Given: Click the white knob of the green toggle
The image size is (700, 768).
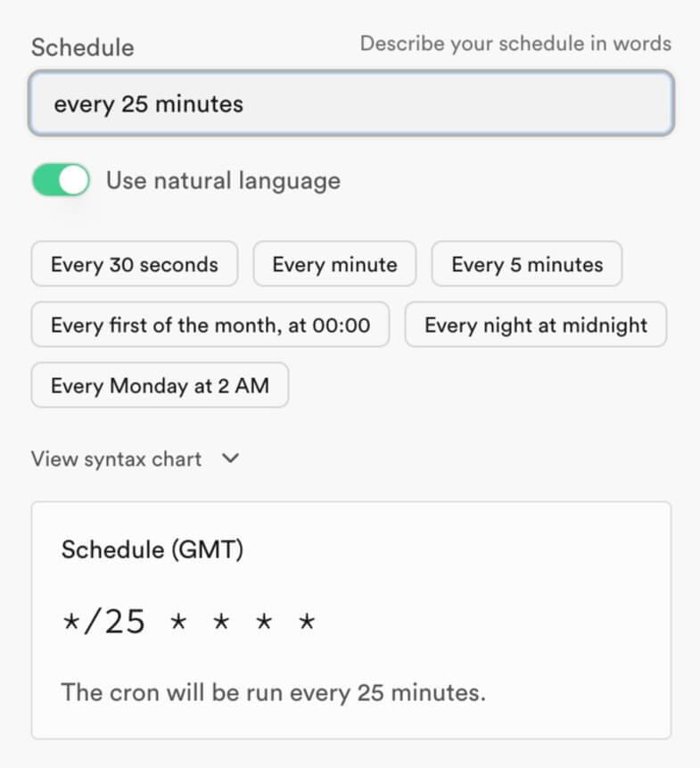Looking at the screenshot, I should [x=73, y=180].
